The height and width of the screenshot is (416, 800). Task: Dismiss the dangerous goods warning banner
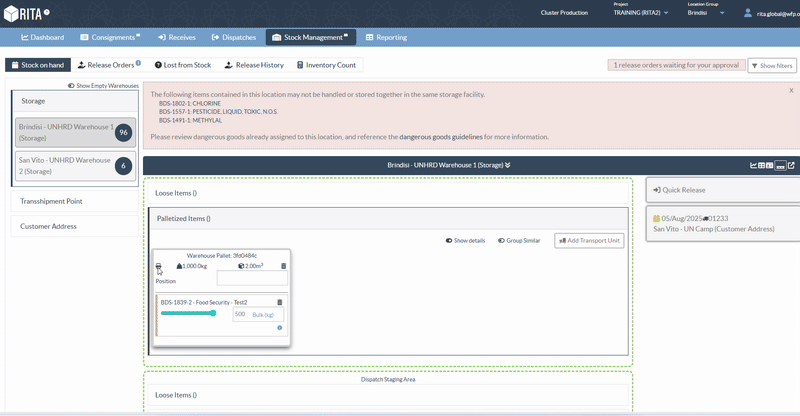click(x=791, y=90)
